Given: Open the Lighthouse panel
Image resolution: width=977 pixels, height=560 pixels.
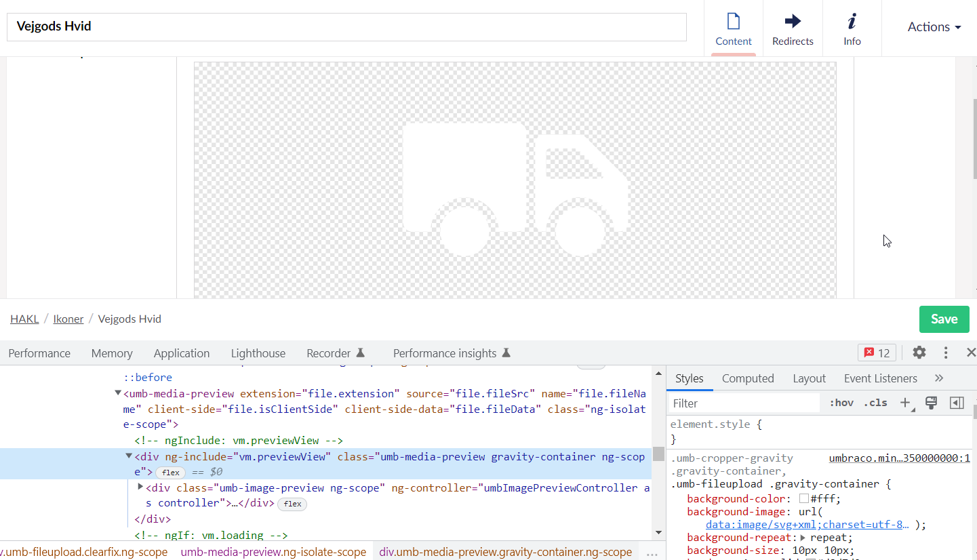Looking at the screenshot, I should coord(258,353).
